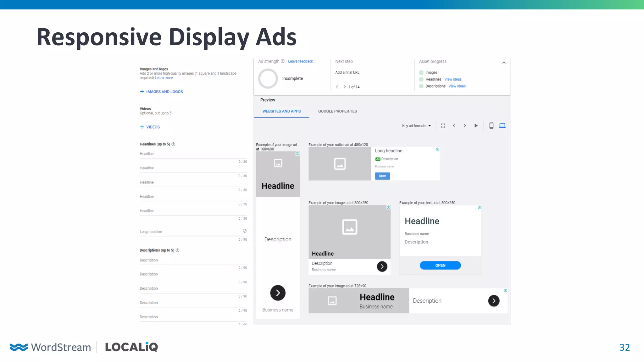Image resolution: width=644 pixels, height=362 pixels.
Task: Show previous ad preview arrow
Action: pyautogui.click(x=454, y=126)
